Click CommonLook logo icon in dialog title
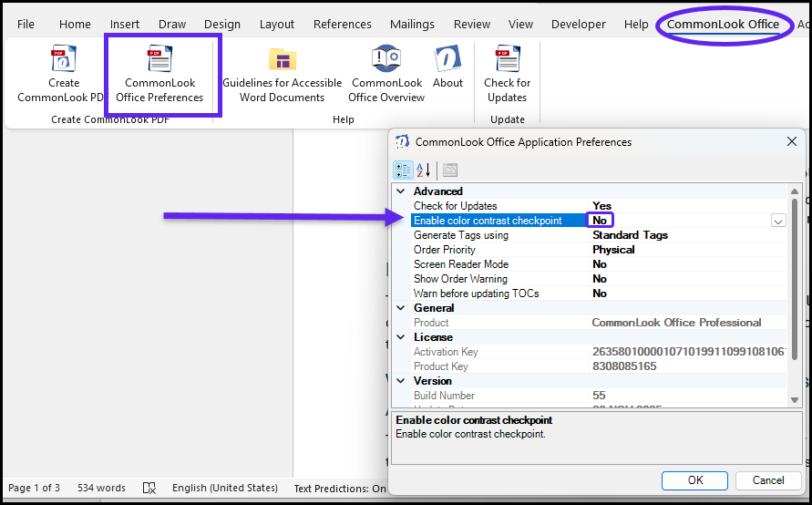The height and width of the screenshot is (505, 812). click(x=403, y=141)
